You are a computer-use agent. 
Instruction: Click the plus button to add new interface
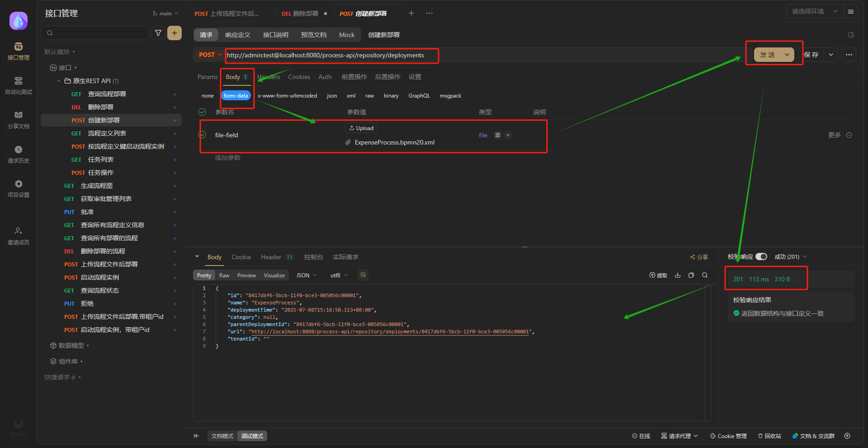(175, 33)
